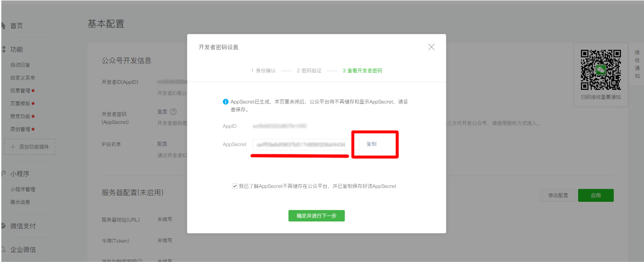Screen dimensions: 644x262
Task: Click the 企业微信 sidebar icon
Action: [3, 249]
